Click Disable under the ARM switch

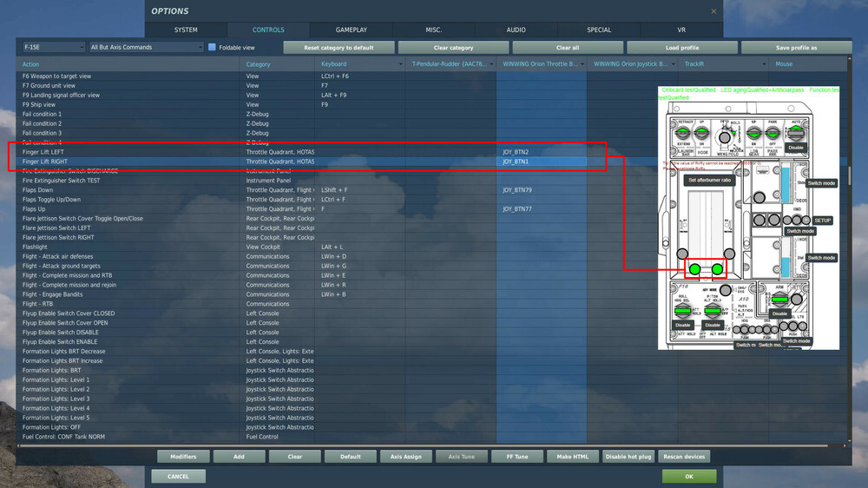pyautogui.click(x=779, y=313)
